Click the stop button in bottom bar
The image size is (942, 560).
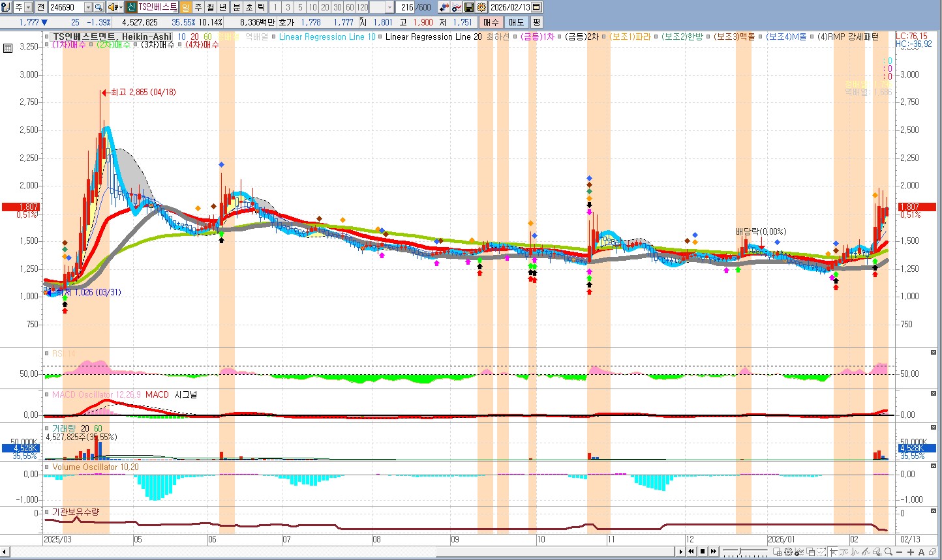pos(702,552)
